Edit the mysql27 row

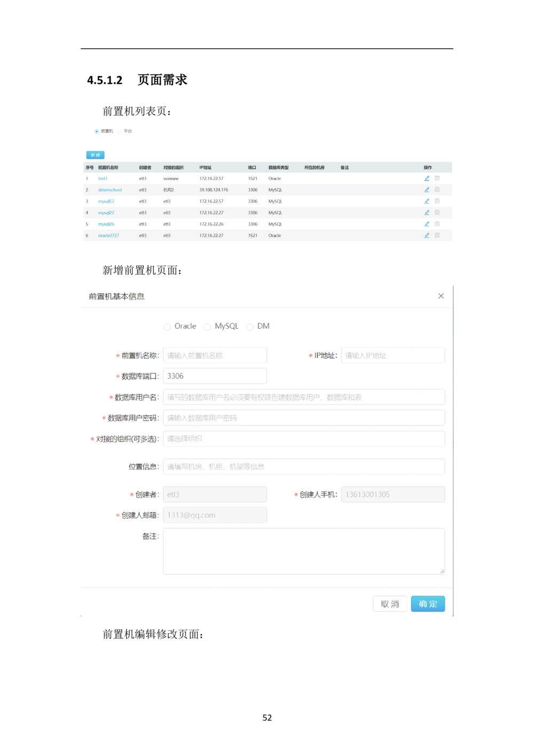point(426,212)
